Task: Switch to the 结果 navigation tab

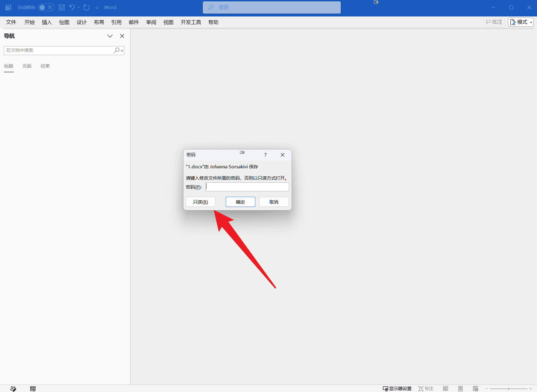Action: (45, 66)
